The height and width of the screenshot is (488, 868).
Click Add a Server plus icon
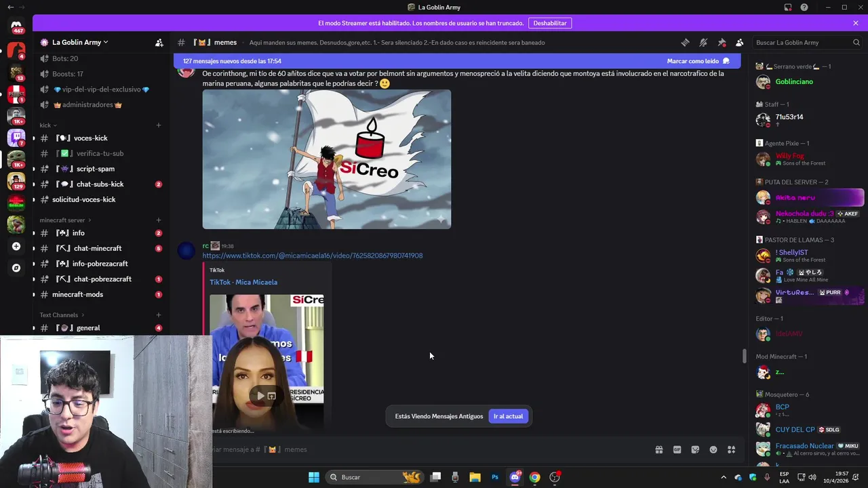[16, 246]
